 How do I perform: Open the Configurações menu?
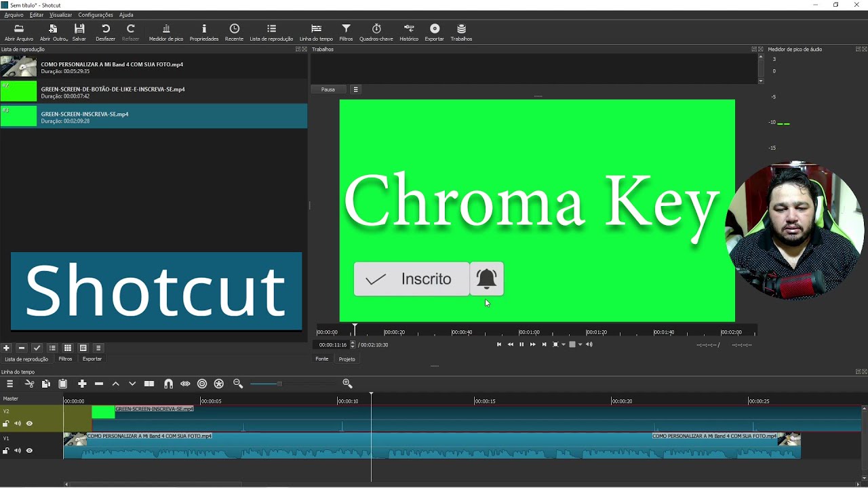pyautogui.click(x=96, y=15)
